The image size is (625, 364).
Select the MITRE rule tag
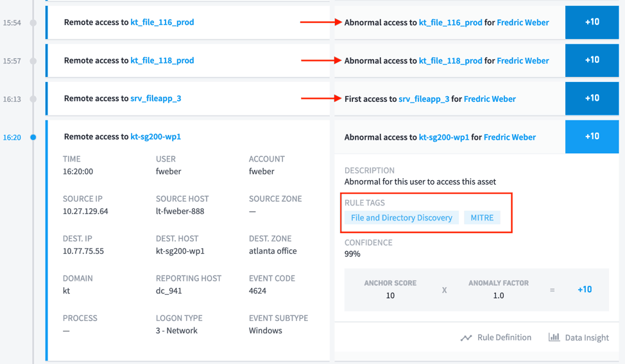point(482,218)
